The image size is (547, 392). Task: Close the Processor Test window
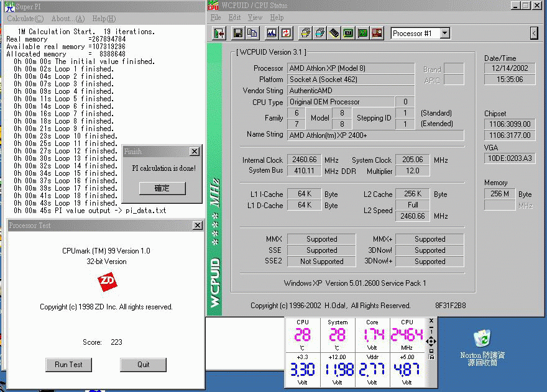tap(198, 226)
